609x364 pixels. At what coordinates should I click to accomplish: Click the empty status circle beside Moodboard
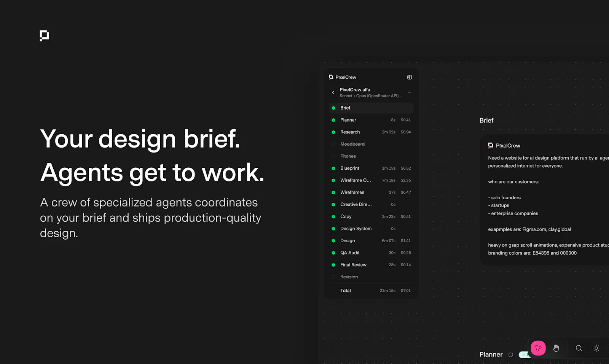coord(333,144)
